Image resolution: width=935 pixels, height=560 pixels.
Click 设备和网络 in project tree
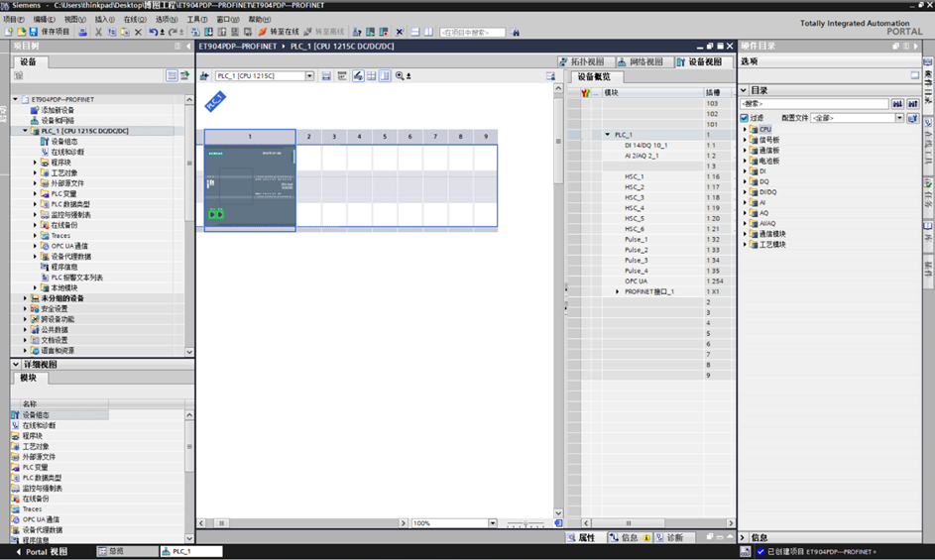pyautogui.click(x=58, y=121)
